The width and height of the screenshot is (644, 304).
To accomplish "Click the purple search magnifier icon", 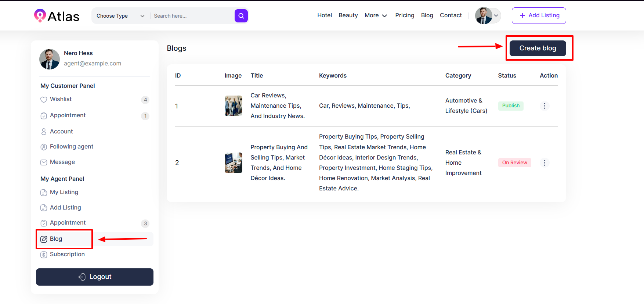I will pos(241,16).
